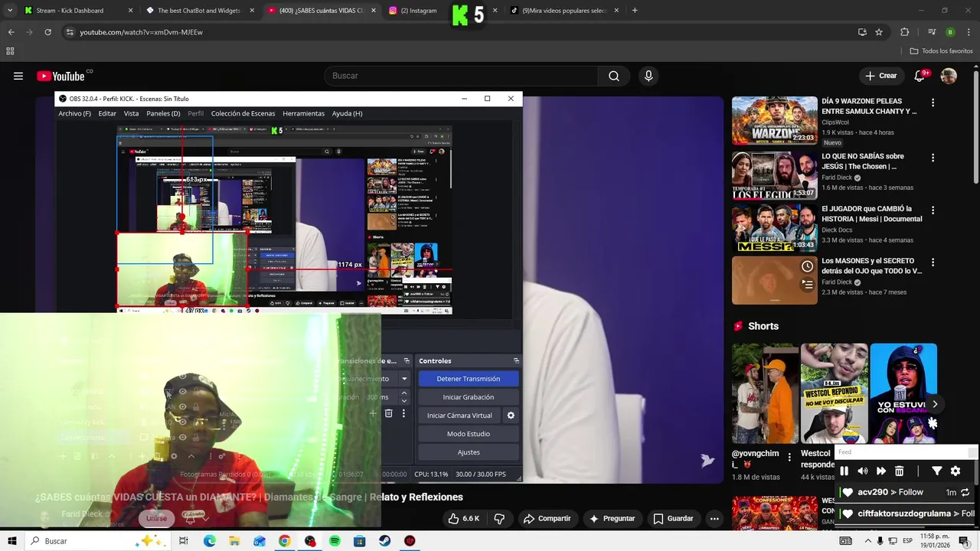Expand the OBS transition type dropdown
Viewport: 980px width, 551px height.
pyautogui.click(x=404, y=379)
